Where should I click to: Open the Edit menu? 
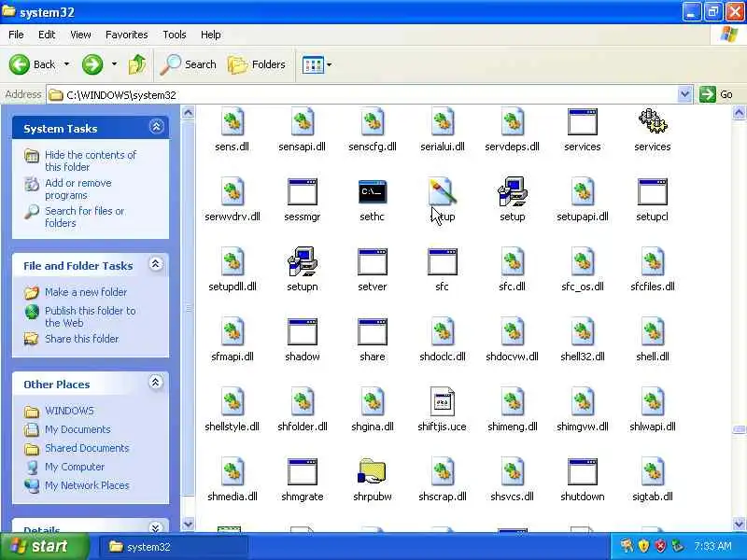47,35
